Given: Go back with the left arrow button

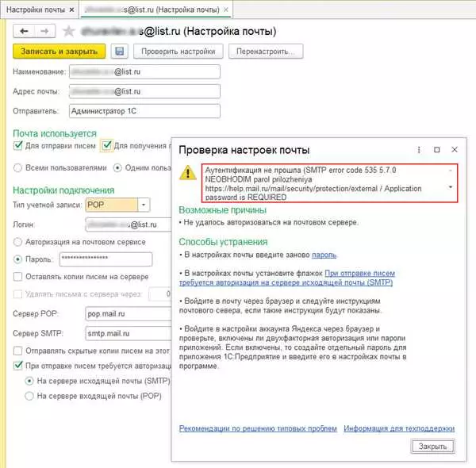Looking at the screenshot, I should 24,31.
